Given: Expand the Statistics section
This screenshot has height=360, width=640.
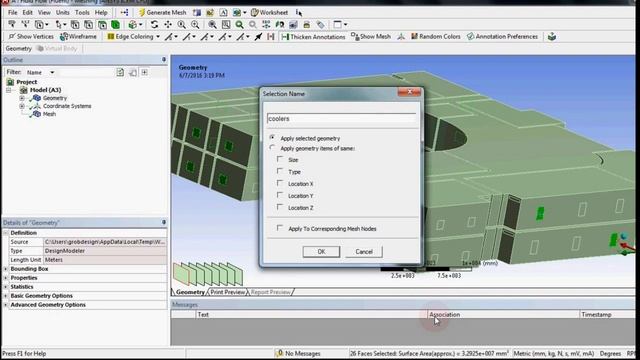Looking at the screenshot, I should (x=6, y=287).
